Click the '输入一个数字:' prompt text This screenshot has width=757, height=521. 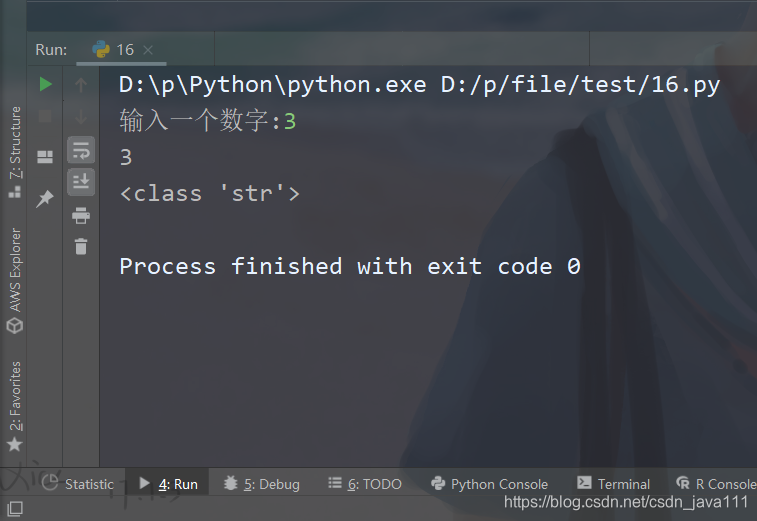point(199,120)
